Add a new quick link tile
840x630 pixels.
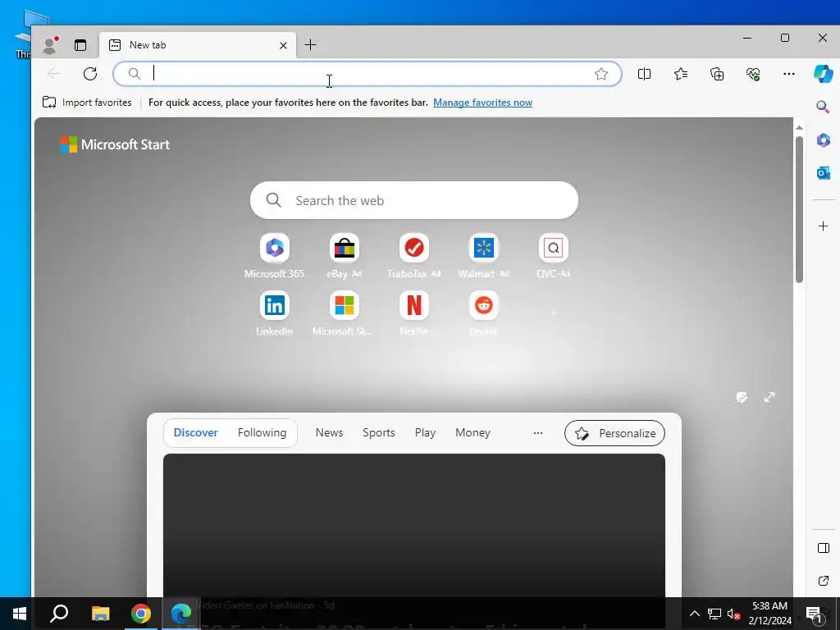pos(554,313)
